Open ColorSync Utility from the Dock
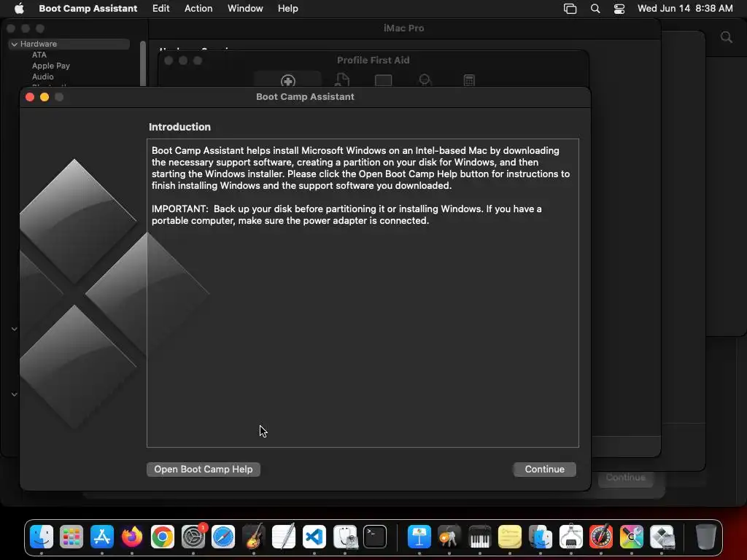Screen dimensions: 747x560 click(632, 537)
